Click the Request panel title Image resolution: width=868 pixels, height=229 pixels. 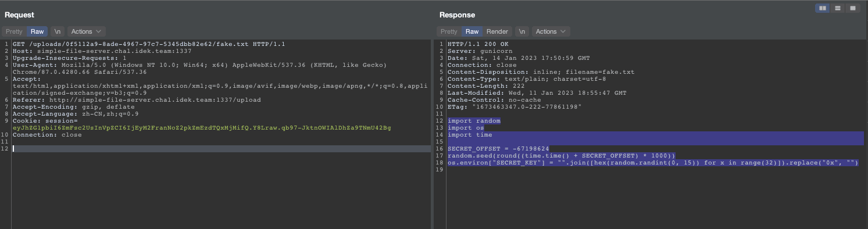19,15
